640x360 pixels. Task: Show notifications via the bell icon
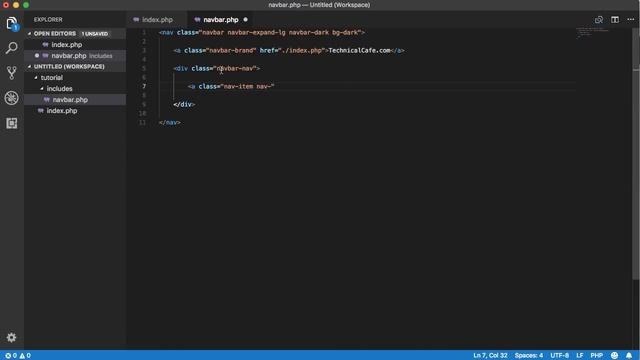[629, 356]
